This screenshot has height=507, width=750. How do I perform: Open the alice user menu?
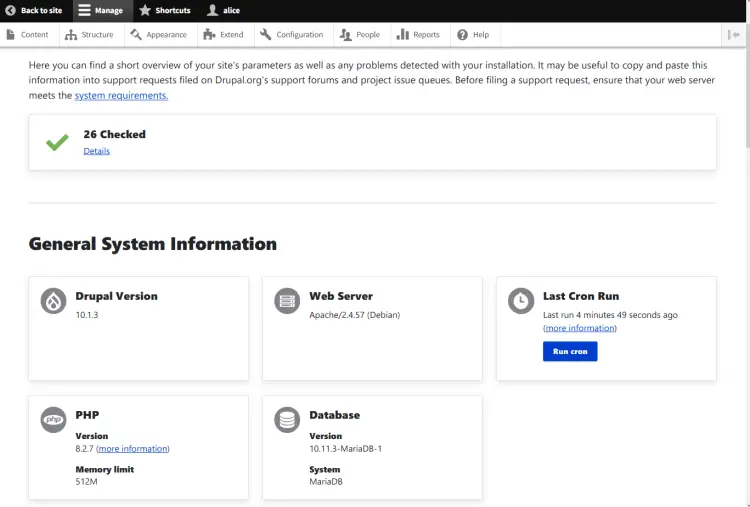click(x=223, y=10)
